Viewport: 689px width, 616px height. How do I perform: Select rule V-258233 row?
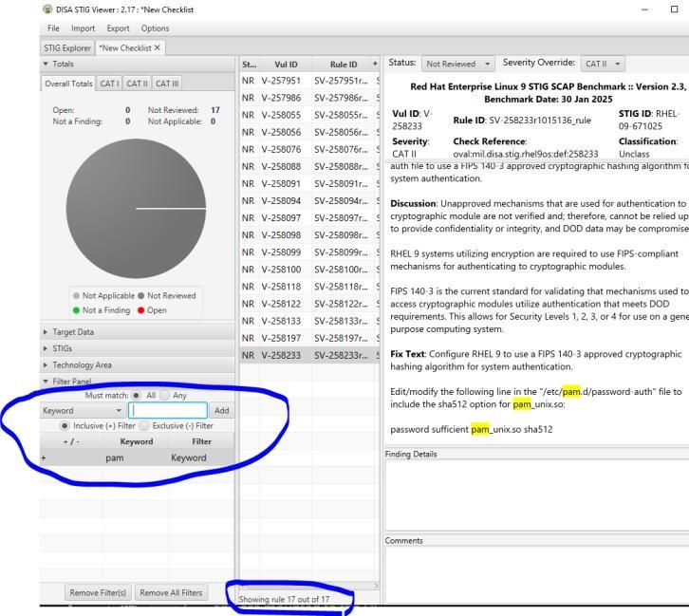click(x=309, y=355)
